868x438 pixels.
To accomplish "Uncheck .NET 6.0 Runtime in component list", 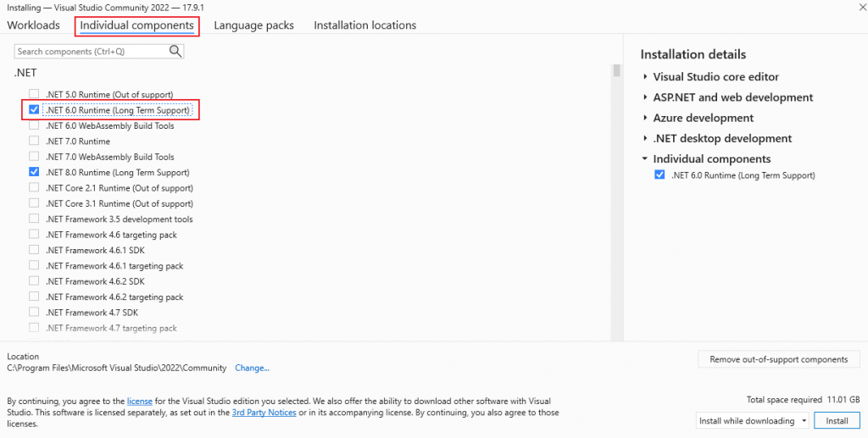I will 34,110.
